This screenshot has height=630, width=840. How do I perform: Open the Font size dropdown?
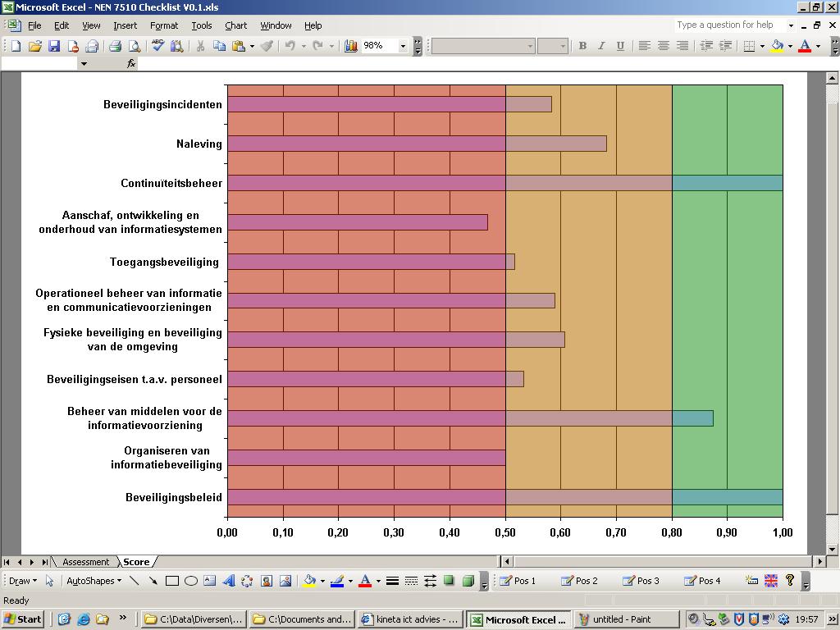[563, 47]
